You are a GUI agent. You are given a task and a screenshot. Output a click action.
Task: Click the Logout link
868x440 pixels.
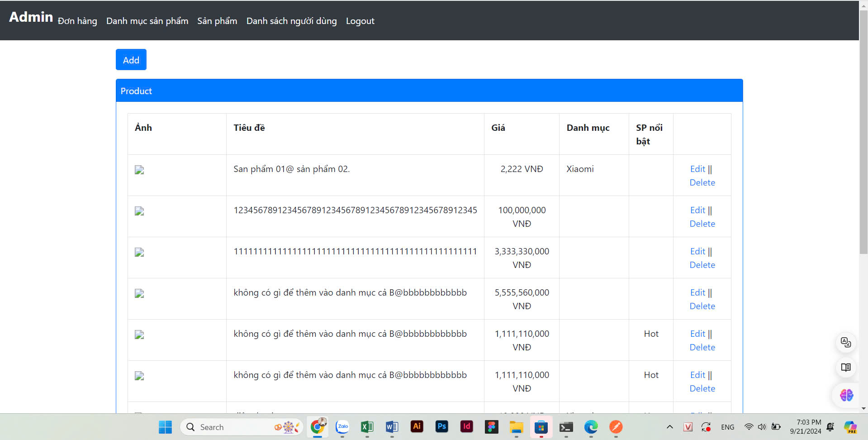pyautogui.click(x=360, y=21)
